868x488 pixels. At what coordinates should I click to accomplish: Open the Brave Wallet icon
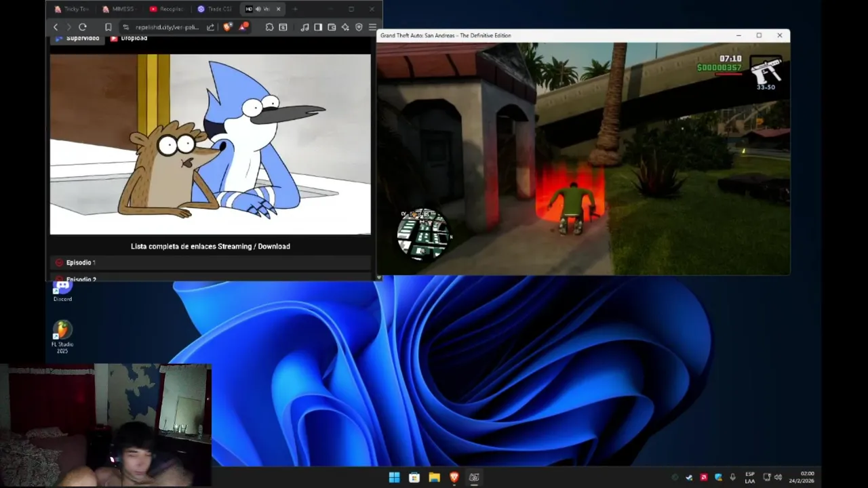pos(332,27)
